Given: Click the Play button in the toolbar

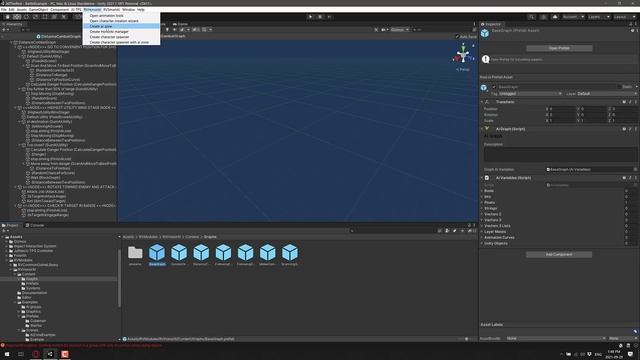Looking at the screenshot, I should tap(311, 17).
